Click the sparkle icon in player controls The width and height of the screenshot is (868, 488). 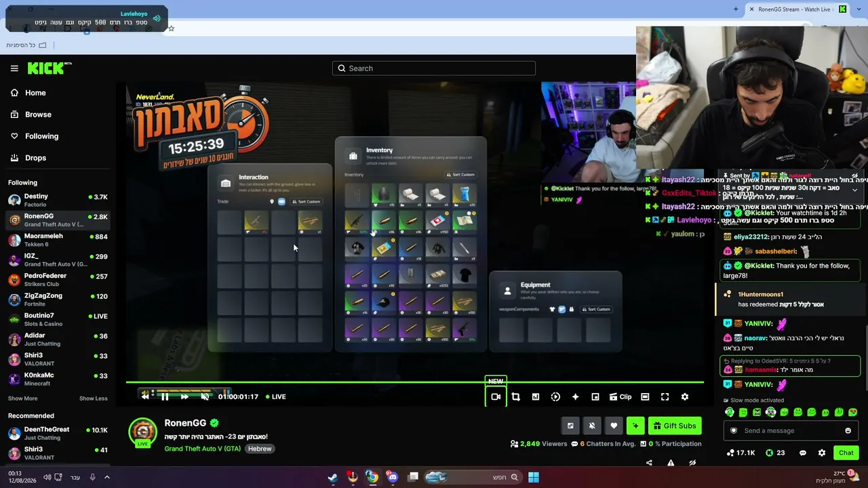click(575, 396)
